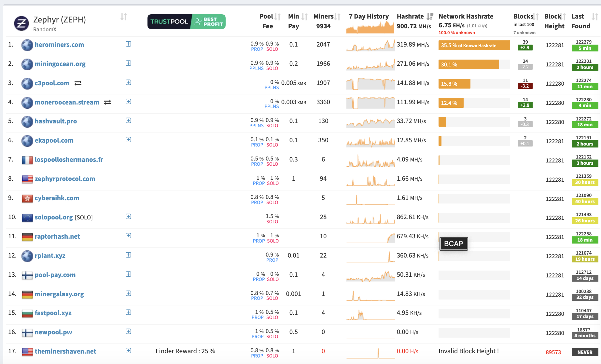Click the globe icon beside hashvault.pro
The height and width of the screenshot is (364, 601).
point(27,121)
